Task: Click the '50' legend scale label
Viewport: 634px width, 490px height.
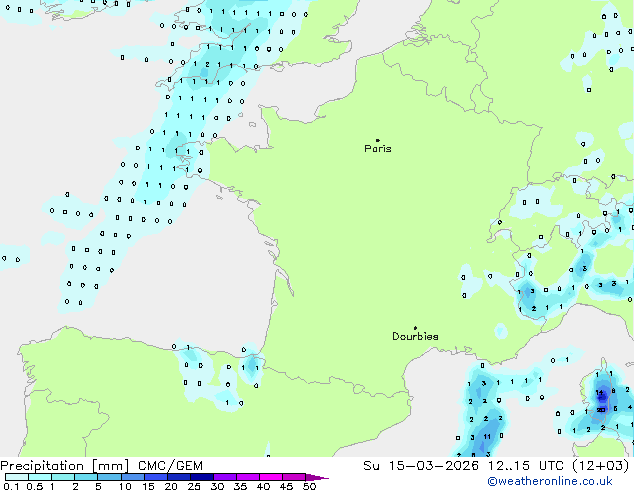Action: [309, 486]
